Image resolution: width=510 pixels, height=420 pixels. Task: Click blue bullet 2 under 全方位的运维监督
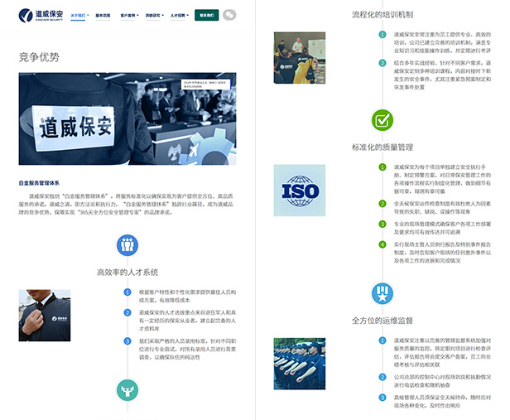coord(382,377)
